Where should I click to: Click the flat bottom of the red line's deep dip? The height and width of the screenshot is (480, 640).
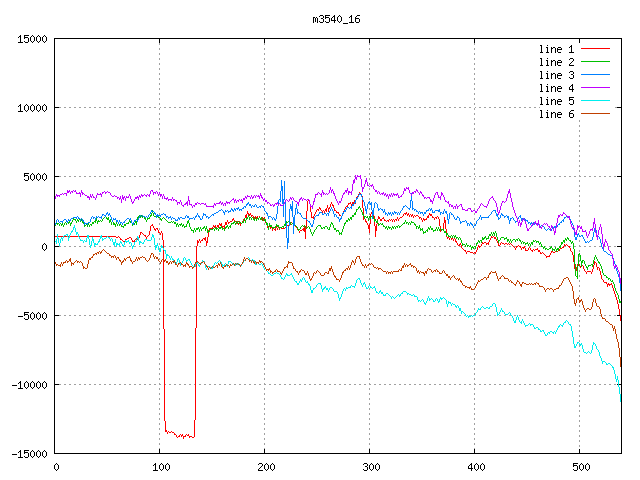click(x=179, y=434)
